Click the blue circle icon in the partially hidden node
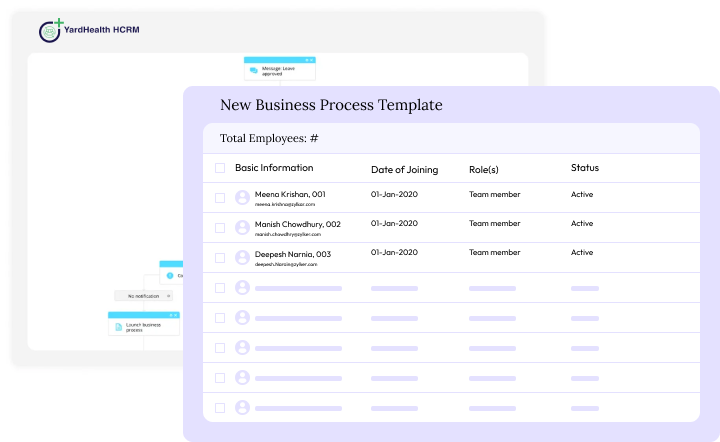The width and height of the screenshot is (720, 442). pos(170,275)
